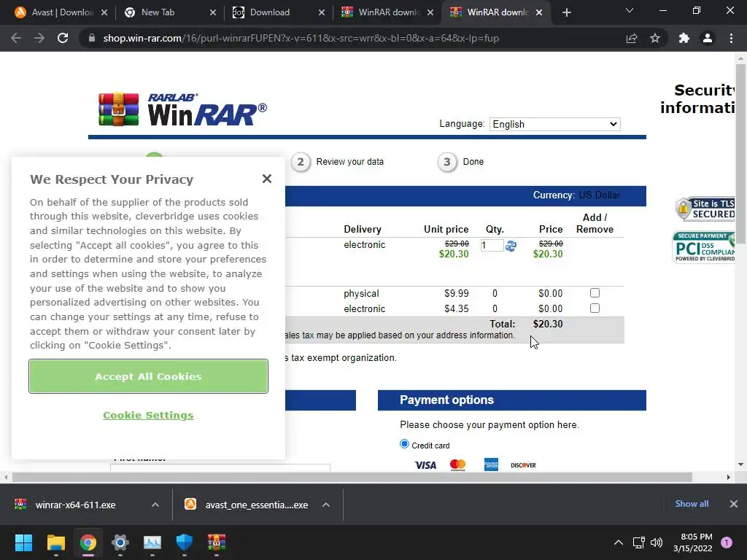The image size is (747, 560).
Task: Open the Chrome three-dot menu
Action: tap(731, 38)
